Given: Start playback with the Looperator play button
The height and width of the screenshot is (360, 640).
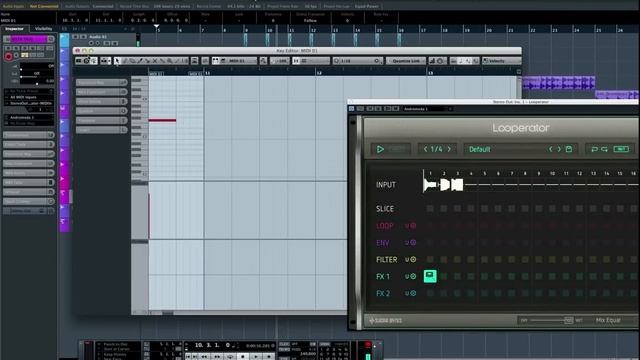Looking at the screenshot, I should click(380, 149).
